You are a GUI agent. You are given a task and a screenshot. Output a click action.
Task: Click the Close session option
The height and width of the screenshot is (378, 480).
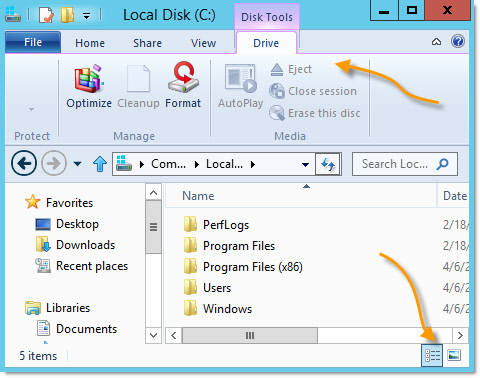point(313,91)
